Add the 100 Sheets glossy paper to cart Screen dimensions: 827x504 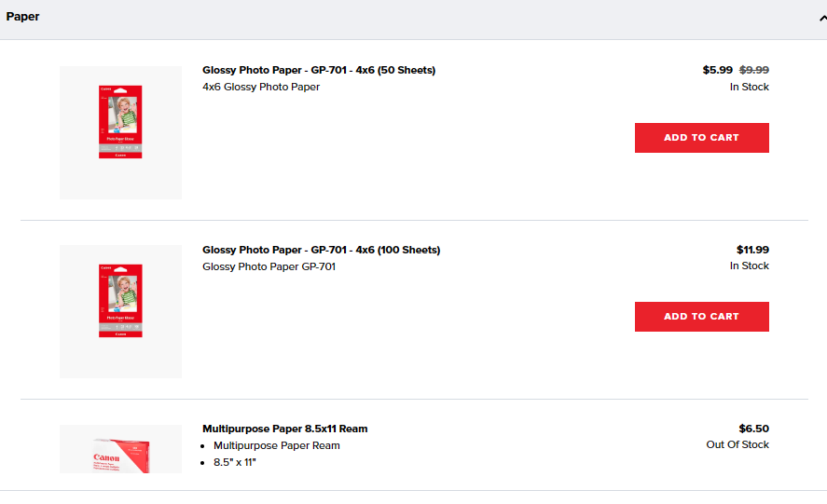click(x=701, y=317)
